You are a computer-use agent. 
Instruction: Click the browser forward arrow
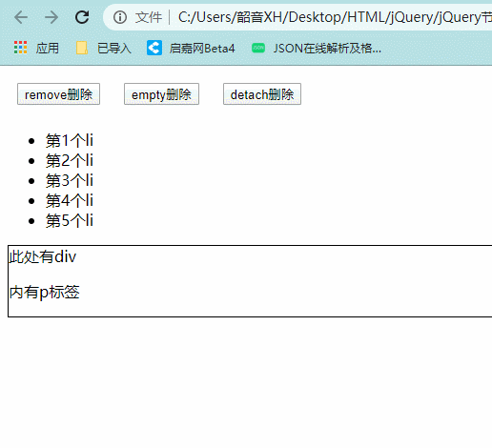51,17
